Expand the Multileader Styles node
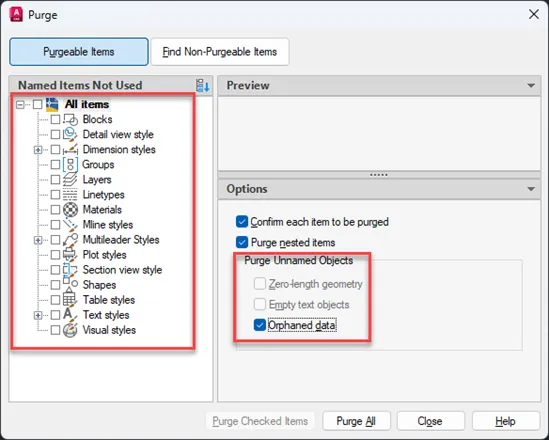The width and height of the screenshot is (549, 440). [x=38, y=240]
